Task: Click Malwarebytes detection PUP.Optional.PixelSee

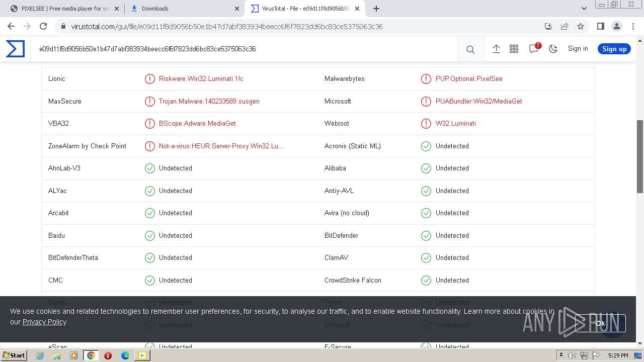Action: [x=469, y=78]
